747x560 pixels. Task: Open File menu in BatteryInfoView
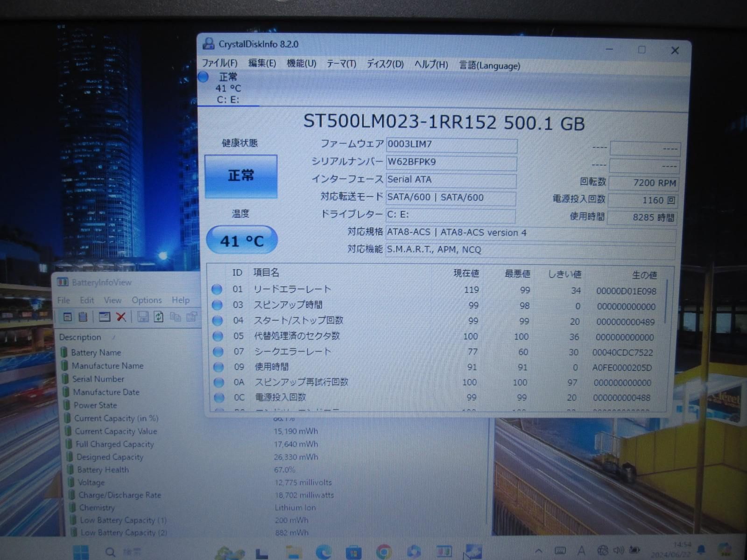point(63,300)
